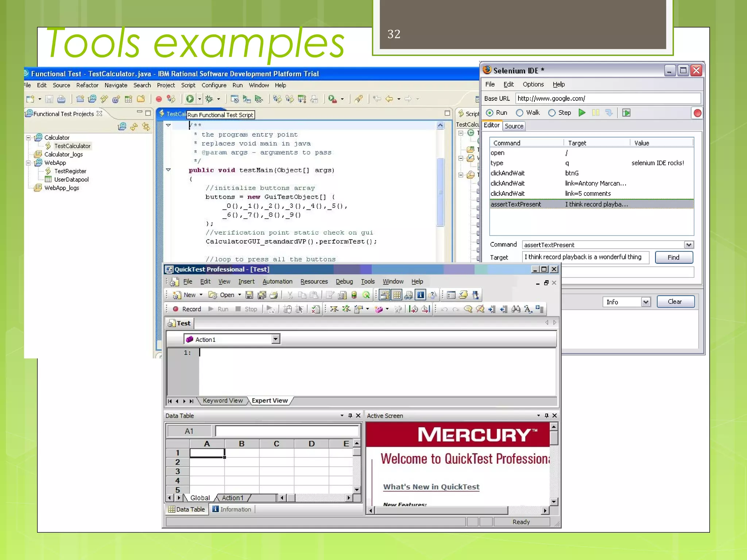Open the New button dropdown arrow in QuickTest
Viewport: 747px width, 560px height.
click(x=201, y=295)
